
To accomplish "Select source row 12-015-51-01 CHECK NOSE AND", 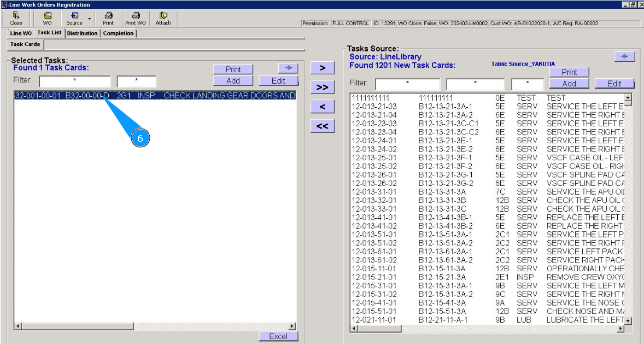I will click(488, 311).
